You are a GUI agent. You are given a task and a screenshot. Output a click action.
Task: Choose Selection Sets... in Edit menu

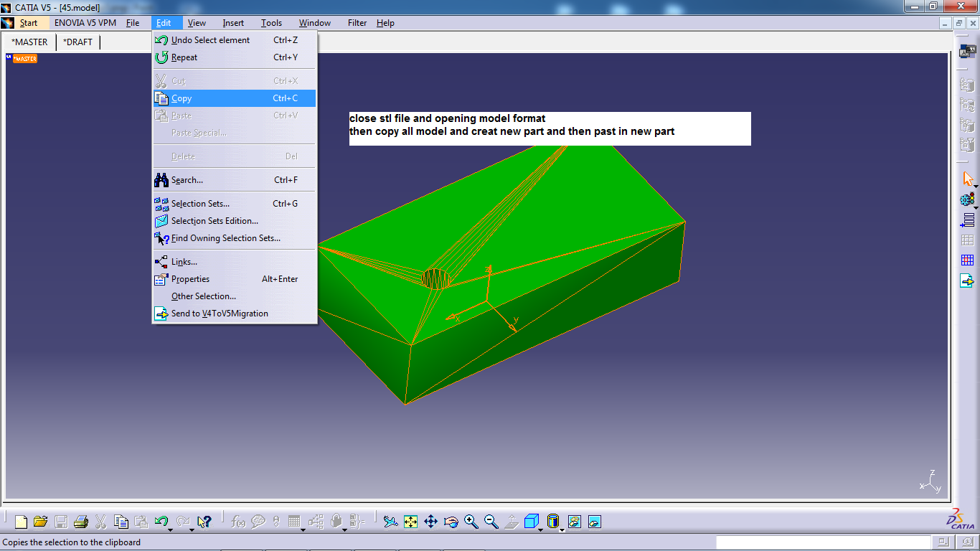[234, 204]
